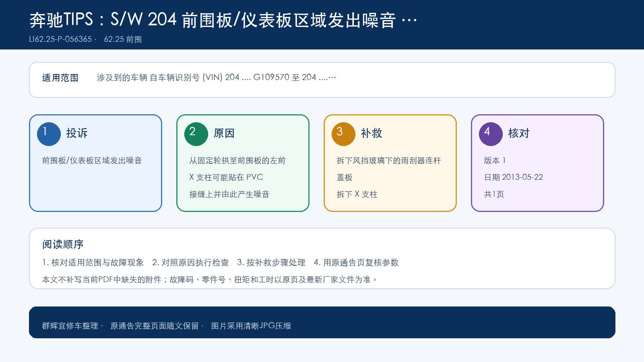The image size is (644, 362).
Task: Click the text 共1页
Action: click(494, 194)
